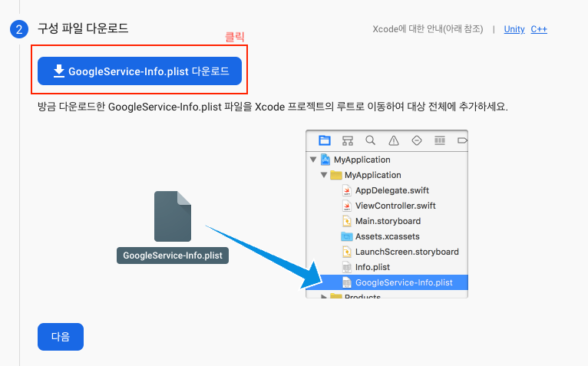Click the ViewController.swift file icon

347,206
